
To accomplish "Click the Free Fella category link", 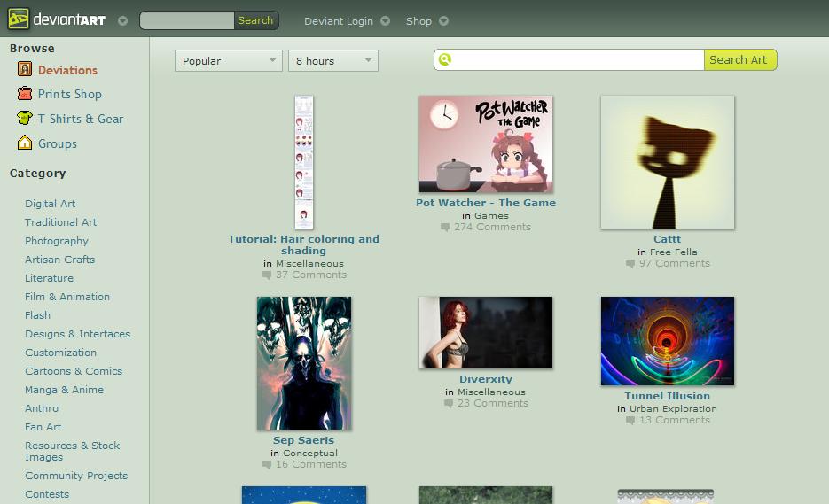I will (x=674, y=252).
